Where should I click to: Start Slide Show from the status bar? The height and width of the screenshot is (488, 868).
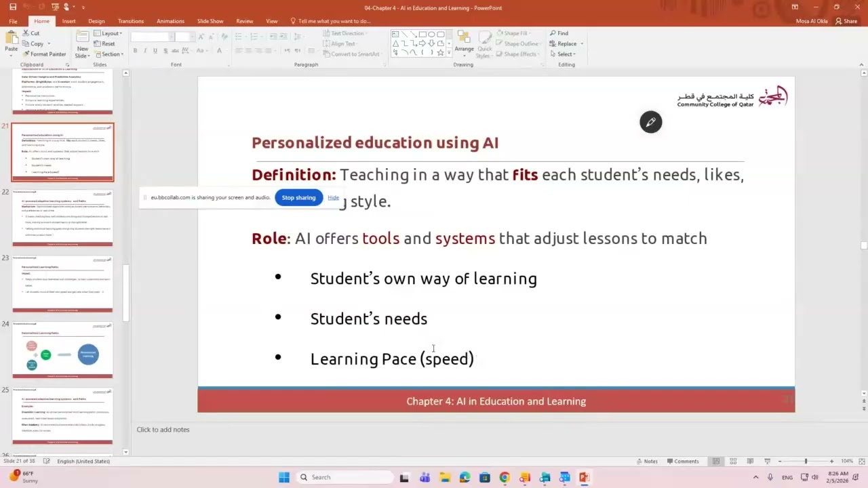pyautogui.click(x=767, y=461)
